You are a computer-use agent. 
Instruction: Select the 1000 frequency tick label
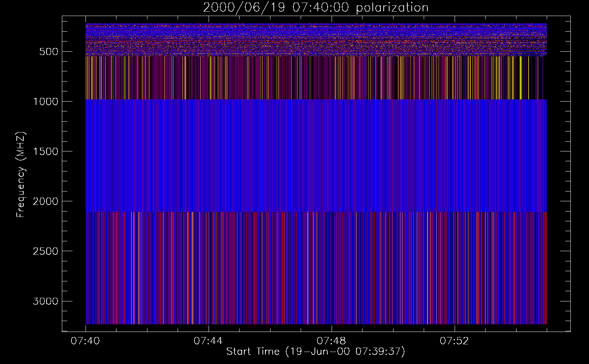(46, 102)
